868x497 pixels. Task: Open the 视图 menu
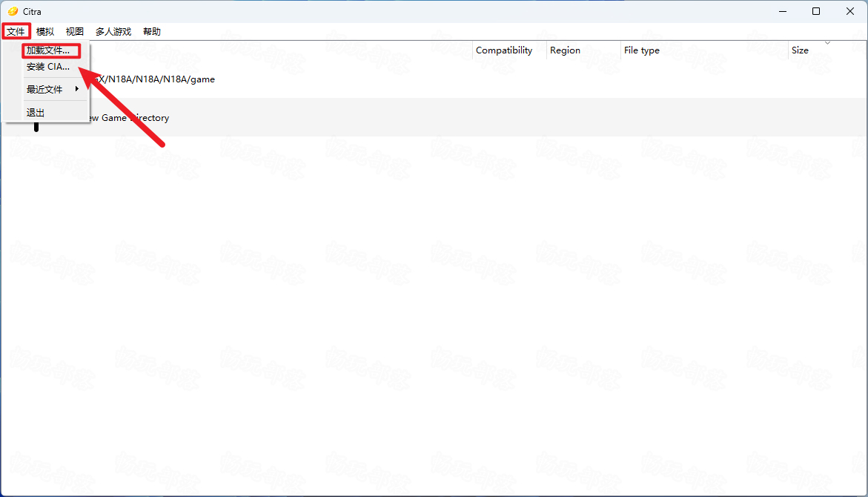click(75, 32)
